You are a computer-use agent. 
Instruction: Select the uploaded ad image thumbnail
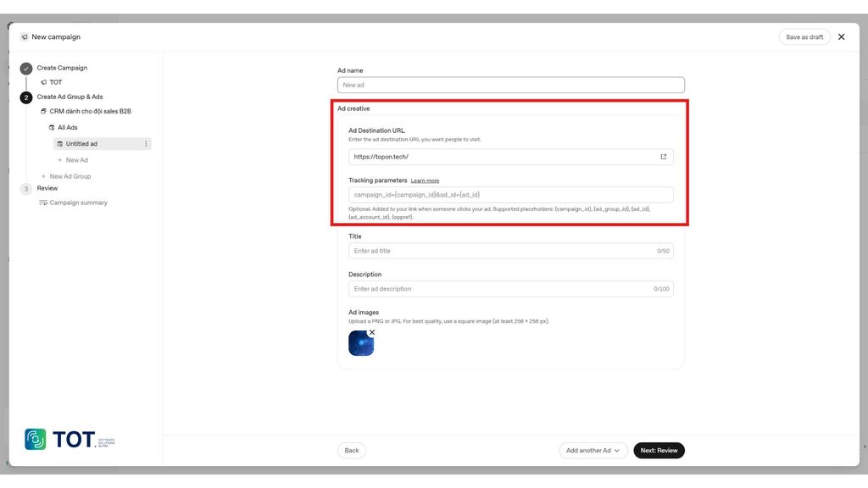tap(361, 343)
